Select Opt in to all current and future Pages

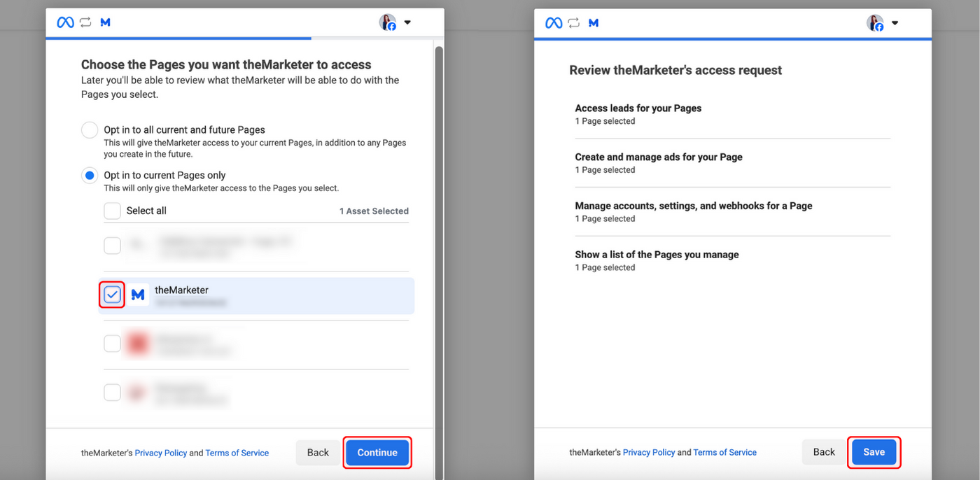pyautogui.click(x=90, y=130)
